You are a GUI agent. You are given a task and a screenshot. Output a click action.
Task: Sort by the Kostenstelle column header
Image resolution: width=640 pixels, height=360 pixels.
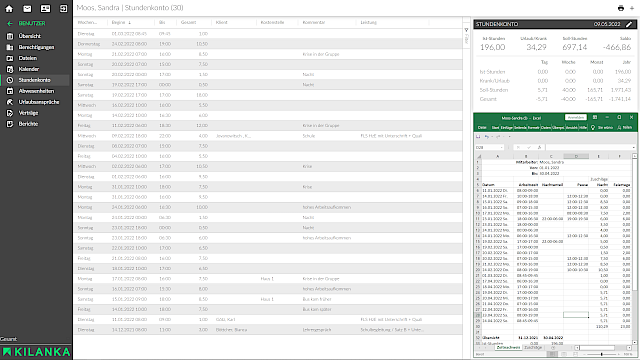[272, 22]
